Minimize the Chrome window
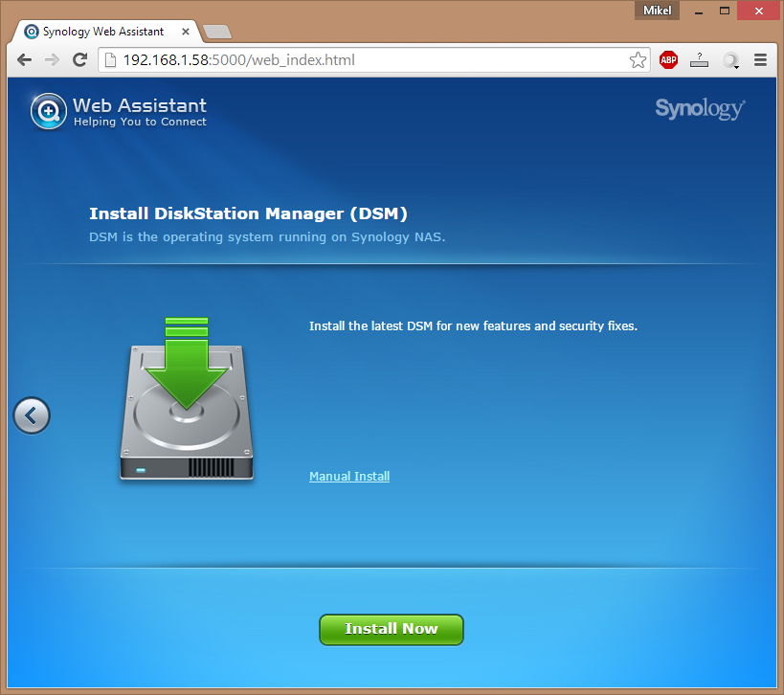The width and height of the screenshot is (784, 695). pos(699,11)
